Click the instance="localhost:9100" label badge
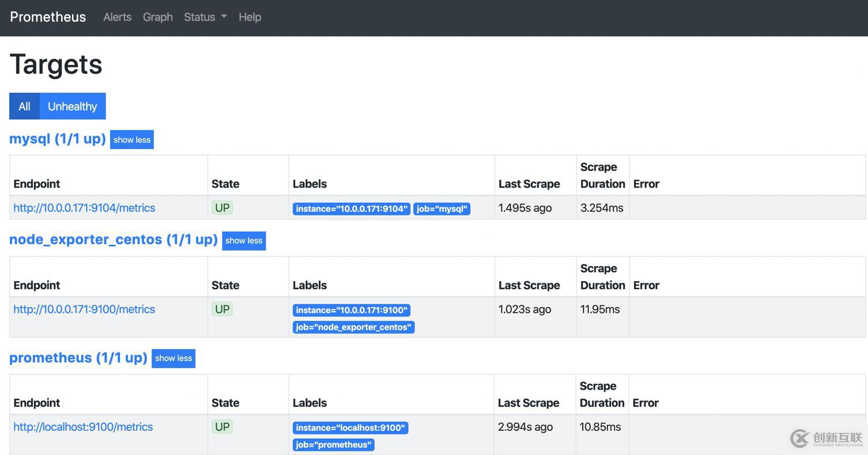The image size is (868, 455). pyautogui.click(x=350, y=427)
